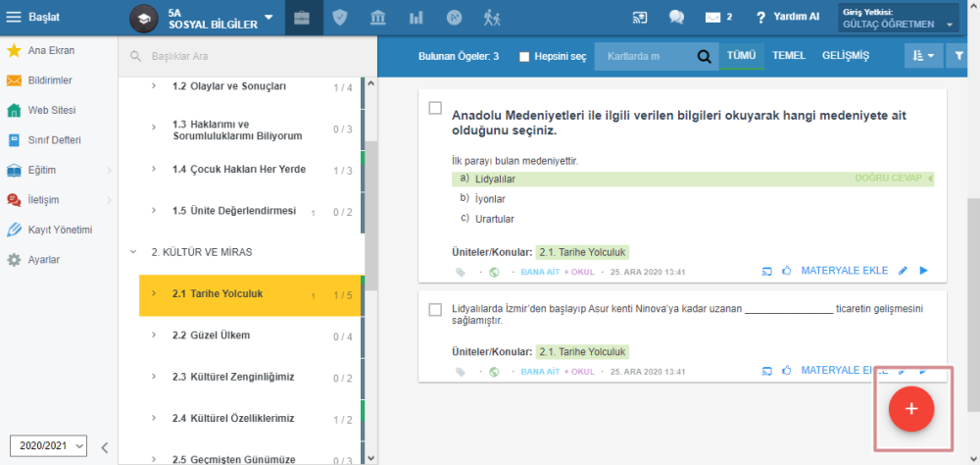Screen dimensions: 980x465
Task: Switch to the TEMEL tab
Action: [789, 56]
